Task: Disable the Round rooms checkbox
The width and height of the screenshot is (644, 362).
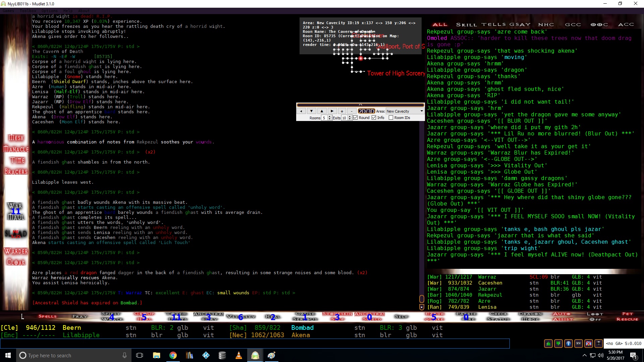Action: (x=356, y=118)
